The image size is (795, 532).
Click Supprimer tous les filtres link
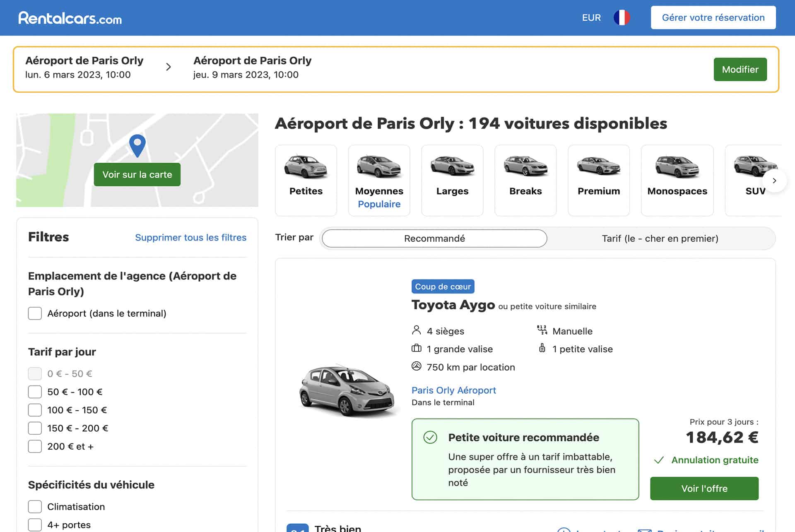click(x=190, y=237)
